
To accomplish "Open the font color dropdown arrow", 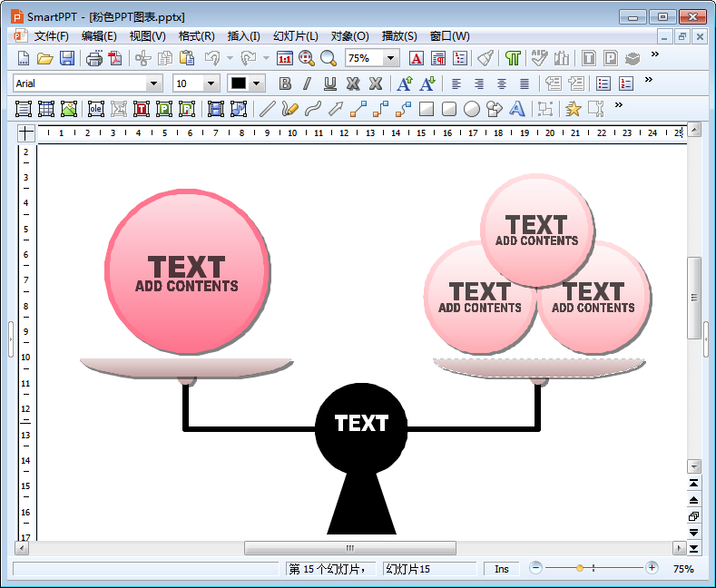I will (257, 83).
